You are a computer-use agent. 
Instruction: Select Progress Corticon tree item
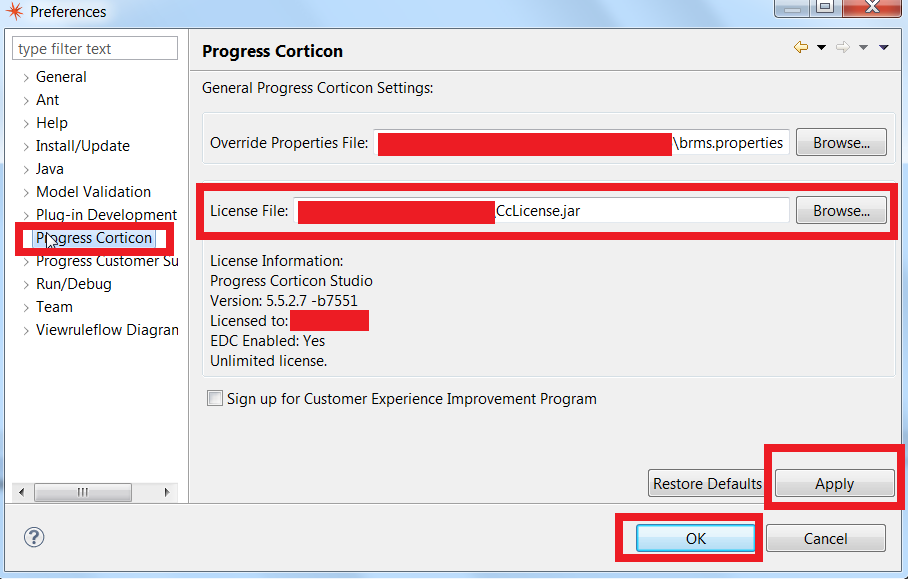pos(94,237)
